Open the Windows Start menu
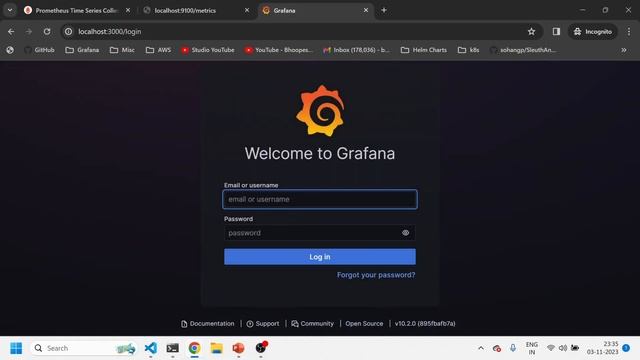Image resolution: width=640 pixels, height=360 pixels. [16, 348]
